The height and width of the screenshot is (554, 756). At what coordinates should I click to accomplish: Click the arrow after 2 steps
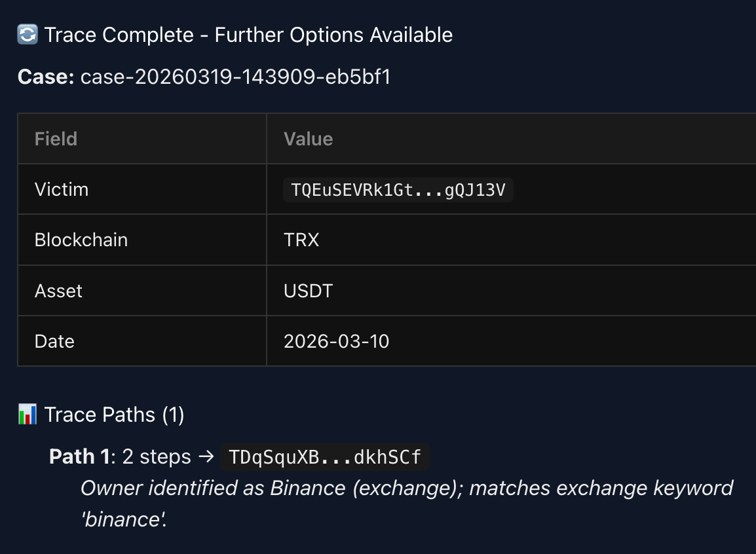point(206,456)
